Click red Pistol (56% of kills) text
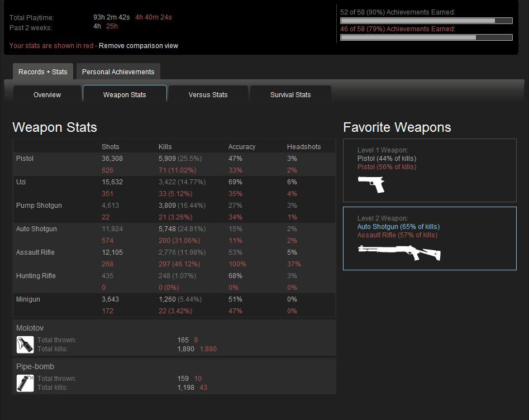The image size is (529, 420). click(387, 166)
